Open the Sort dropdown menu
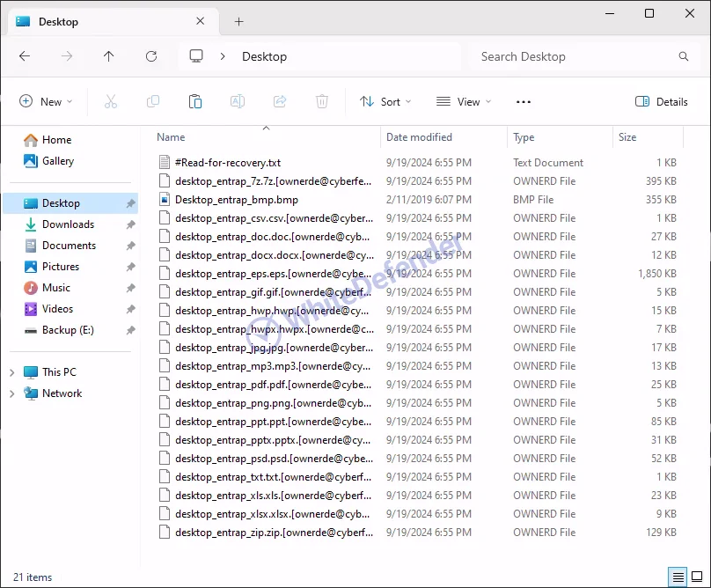Image resolution: width=711 pixels, height=588 pixels. coord(385,102)
